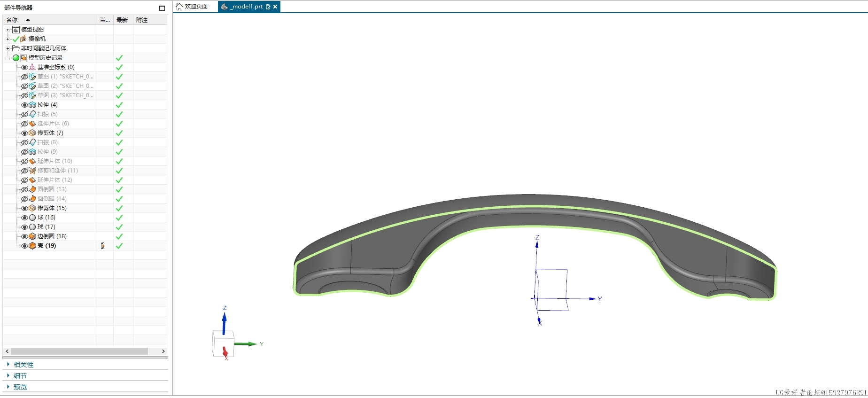Select the 面倒圆 (14) feature row text
This screenshot has width=868, height=398.
click(x=52, y=199)
